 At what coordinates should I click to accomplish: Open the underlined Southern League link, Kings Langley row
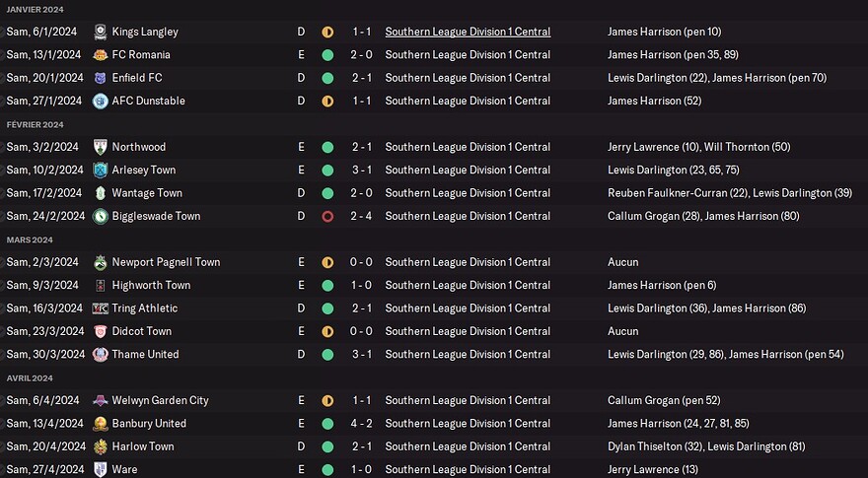coord(468,32)
